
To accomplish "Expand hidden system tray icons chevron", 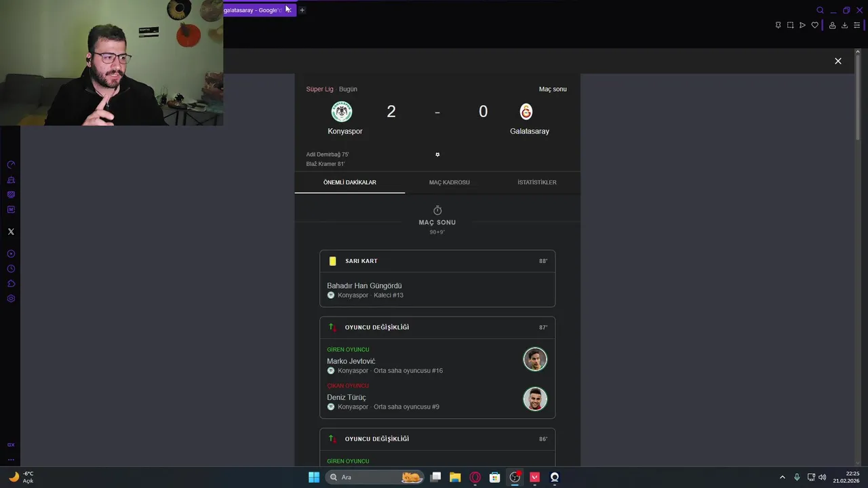I will (x=782, y=477).
